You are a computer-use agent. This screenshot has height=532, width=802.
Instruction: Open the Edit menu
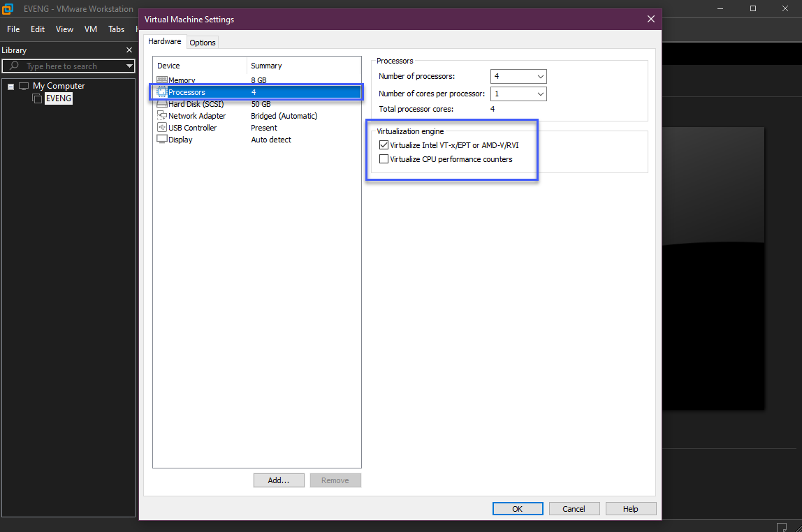(38, 29)
